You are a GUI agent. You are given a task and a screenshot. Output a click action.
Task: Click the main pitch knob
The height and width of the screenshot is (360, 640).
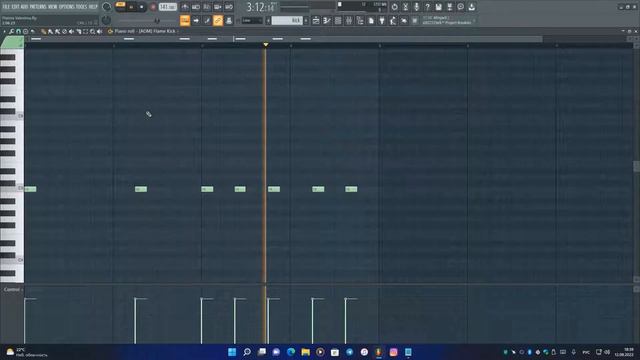(x=106, y=20)
